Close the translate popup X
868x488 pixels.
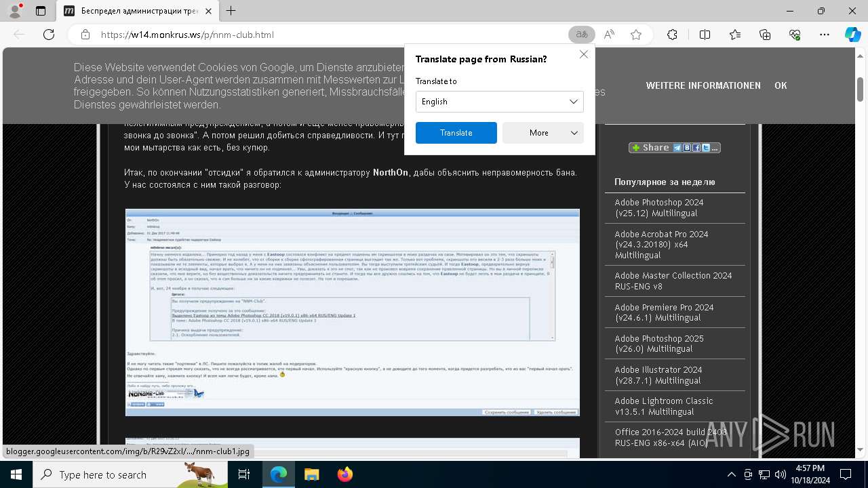[x=583, y=54]
